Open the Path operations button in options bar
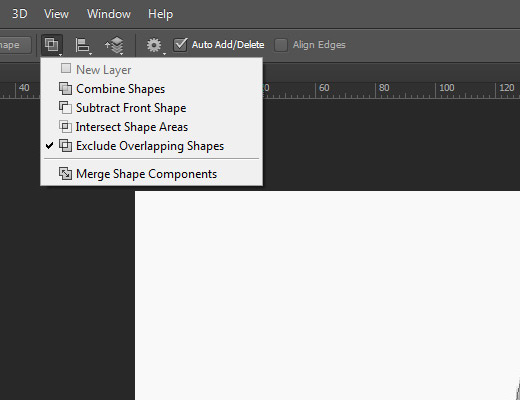 coord(52,45)
